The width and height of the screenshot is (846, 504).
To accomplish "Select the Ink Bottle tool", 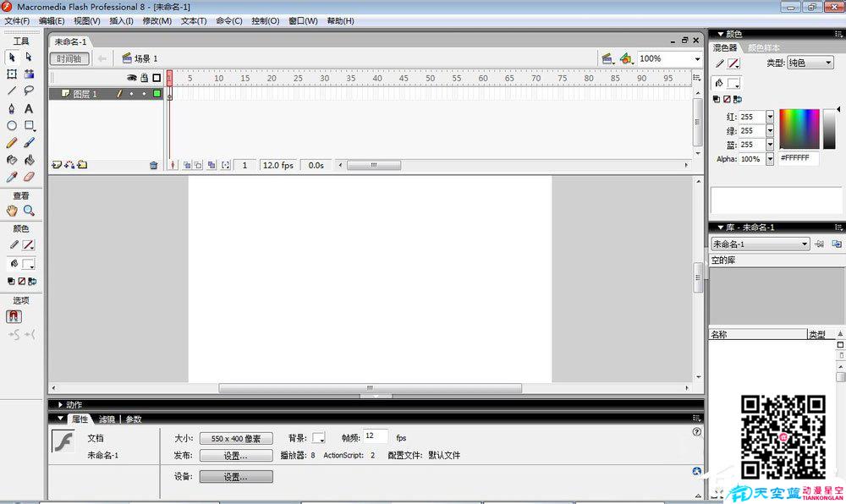I will click(12, 160).
